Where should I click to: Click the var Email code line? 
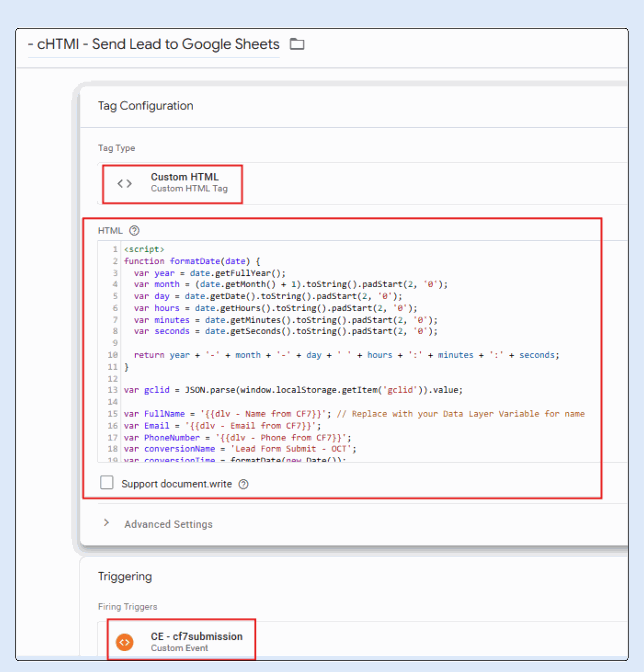pos(222,426)
